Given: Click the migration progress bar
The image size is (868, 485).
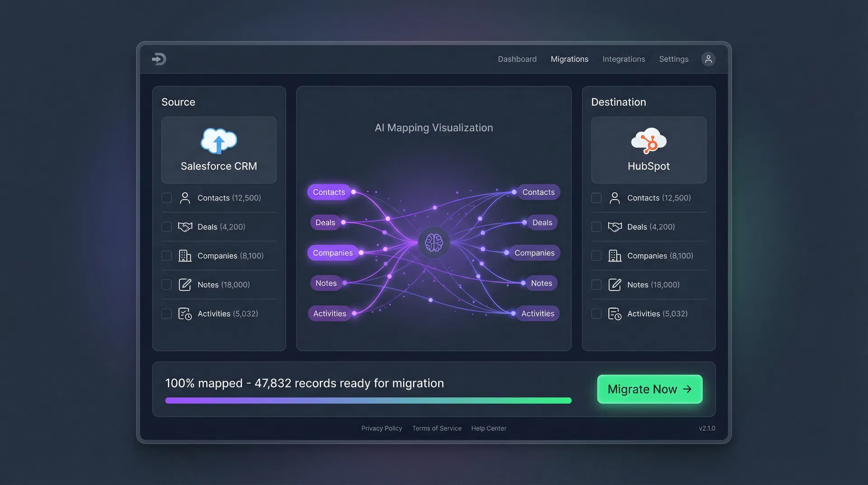Looking at the screenshot, I should point(368,400).
